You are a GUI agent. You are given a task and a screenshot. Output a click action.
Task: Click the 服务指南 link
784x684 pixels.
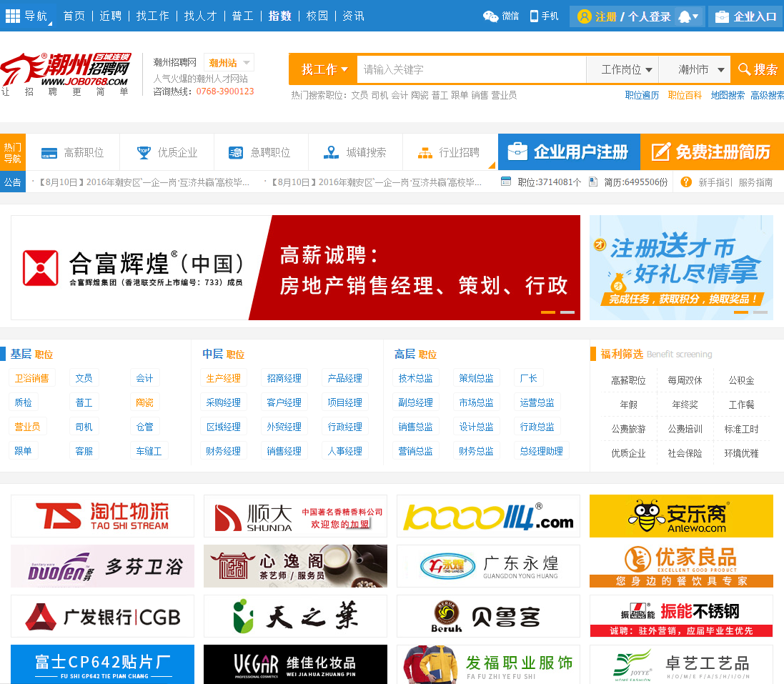point(755,182)
